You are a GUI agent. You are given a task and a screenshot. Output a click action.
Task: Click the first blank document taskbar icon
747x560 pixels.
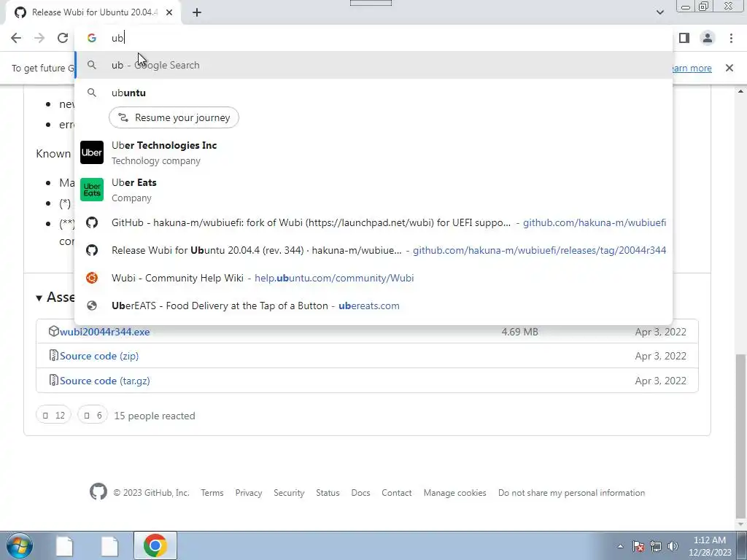(x=64, y=545)
